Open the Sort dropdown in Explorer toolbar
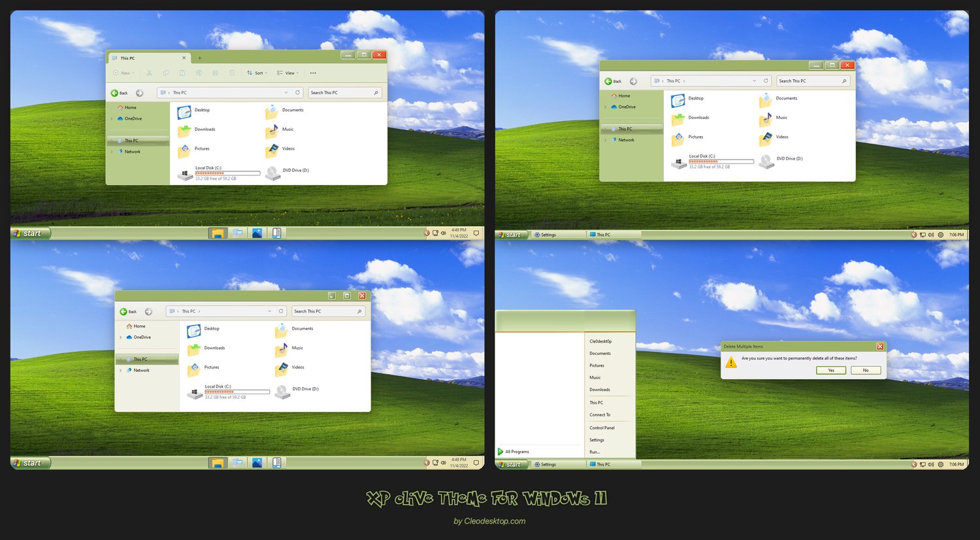The width and height of the screenshot is (980, 540). click(x=257, y=73)
